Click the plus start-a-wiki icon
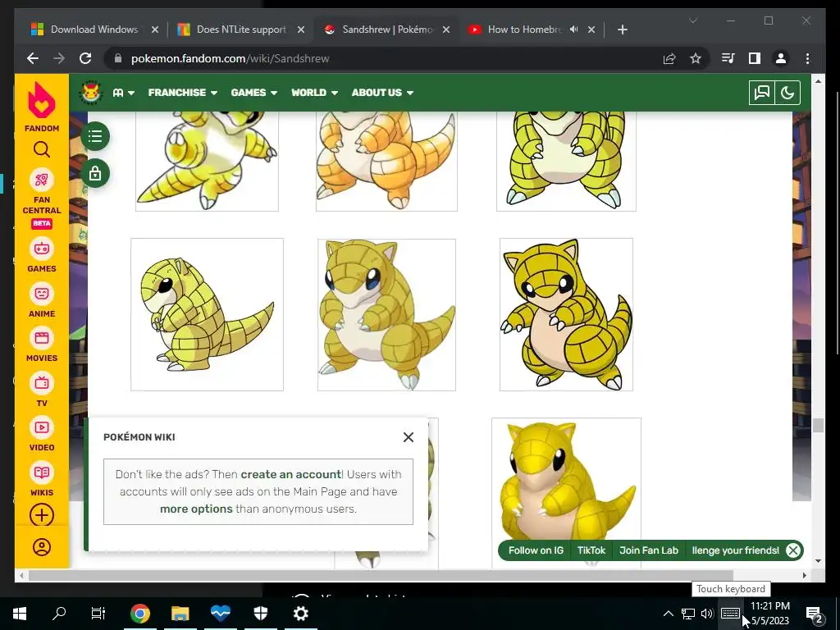Screen dimensions: 840x630 click(42, 515)
